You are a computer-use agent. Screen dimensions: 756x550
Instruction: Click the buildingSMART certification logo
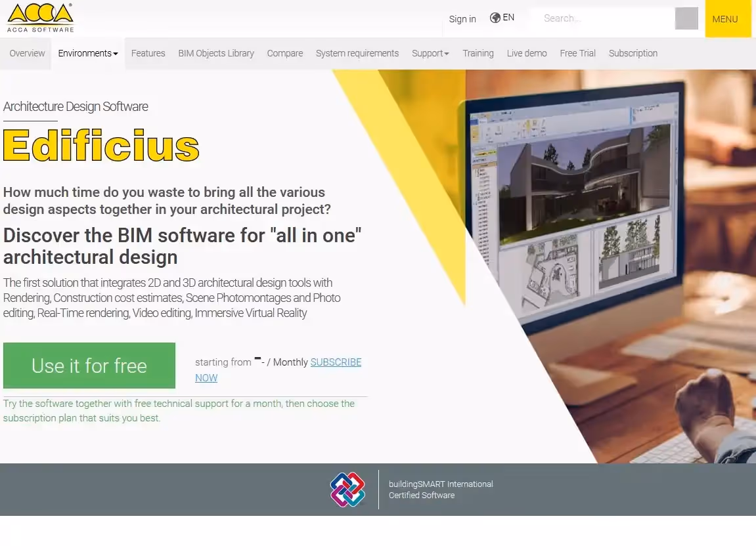(347, 490)
